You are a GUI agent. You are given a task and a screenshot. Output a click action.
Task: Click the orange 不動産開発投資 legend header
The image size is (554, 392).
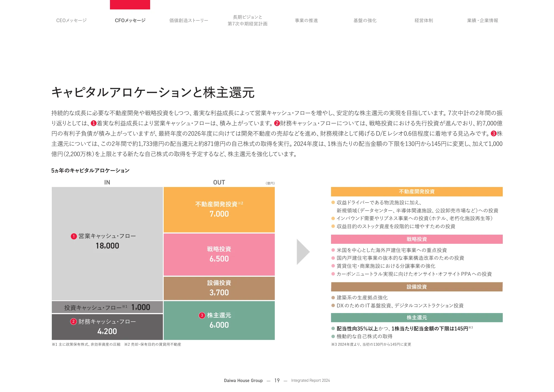[x=417, y=192]
